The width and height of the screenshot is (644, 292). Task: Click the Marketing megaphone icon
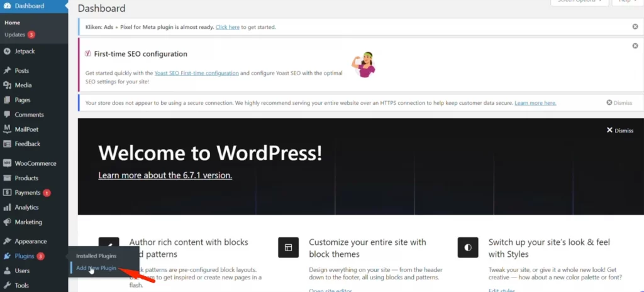(x=7, y=222)
